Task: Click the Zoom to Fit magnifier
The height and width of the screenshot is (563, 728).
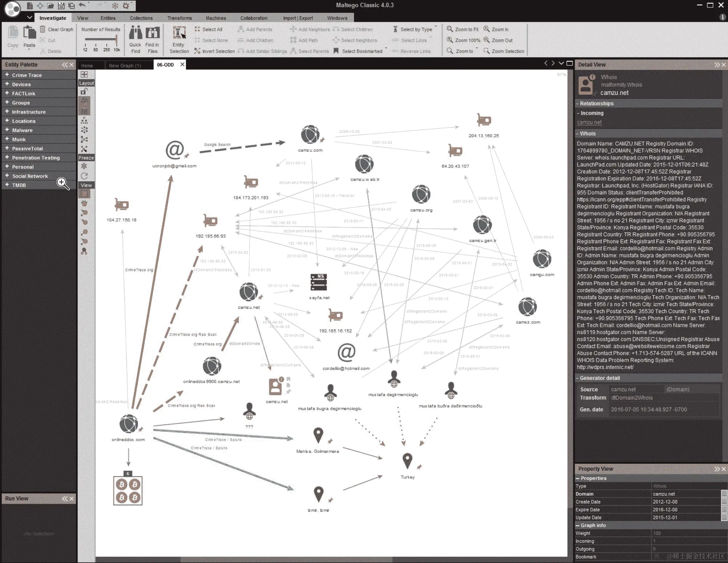Action: (450, 29)
